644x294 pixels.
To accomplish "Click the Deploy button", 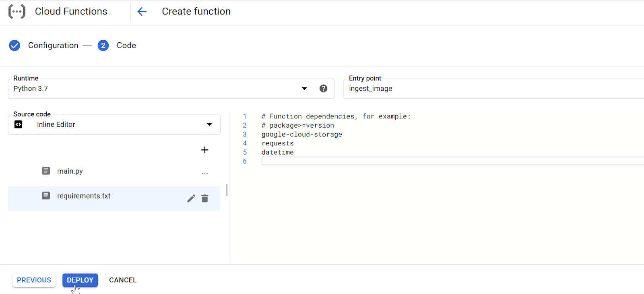I will pyautogui.click(x=80, y=280).
